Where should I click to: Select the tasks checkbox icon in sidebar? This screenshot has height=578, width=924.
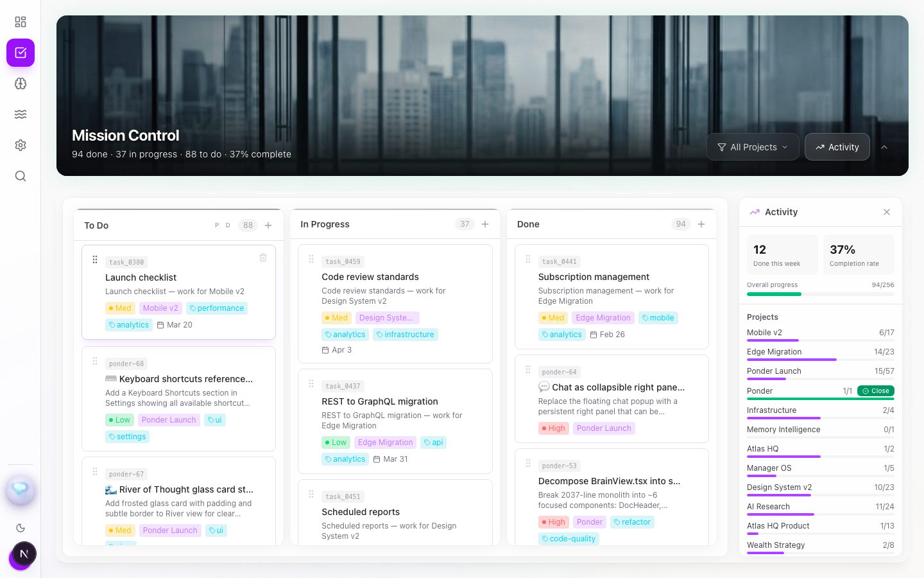21,53
